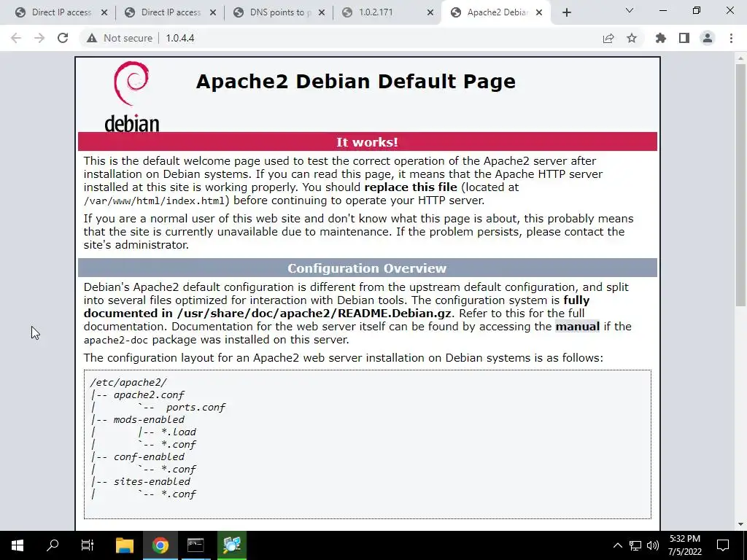Open the tab search dropdown
Viewport: 747px width, 560px height.
pyautogui.click(x=630, y=10)
